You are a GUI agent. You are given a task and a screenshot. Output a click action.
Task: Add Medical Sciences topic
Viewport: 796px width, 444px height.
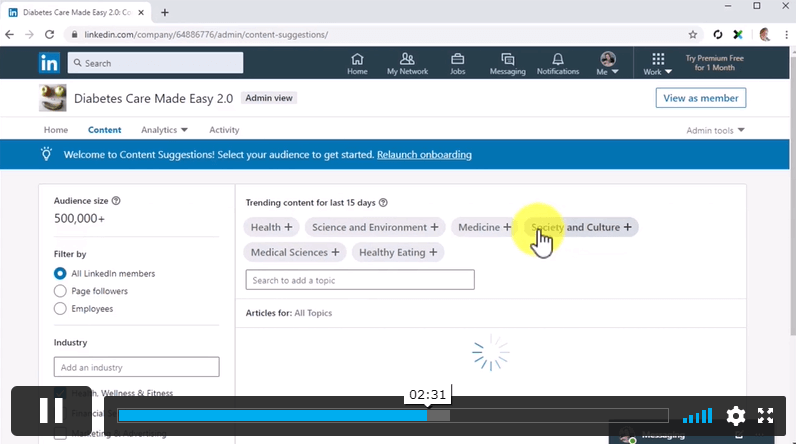(x=295, y=252)
